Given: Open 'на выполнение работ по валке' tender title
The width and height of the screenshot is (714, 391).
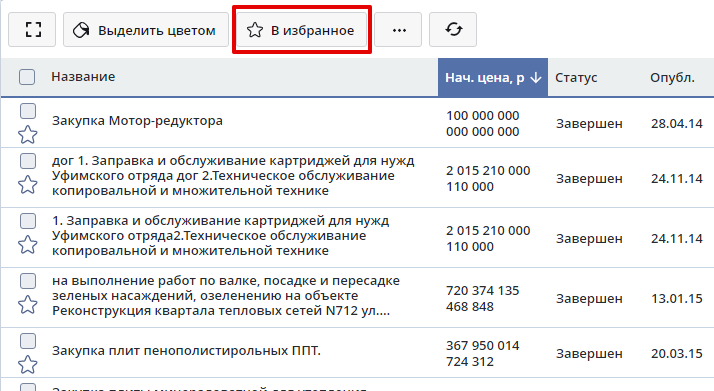Looking at the screenshot, I should click(226, 296).
